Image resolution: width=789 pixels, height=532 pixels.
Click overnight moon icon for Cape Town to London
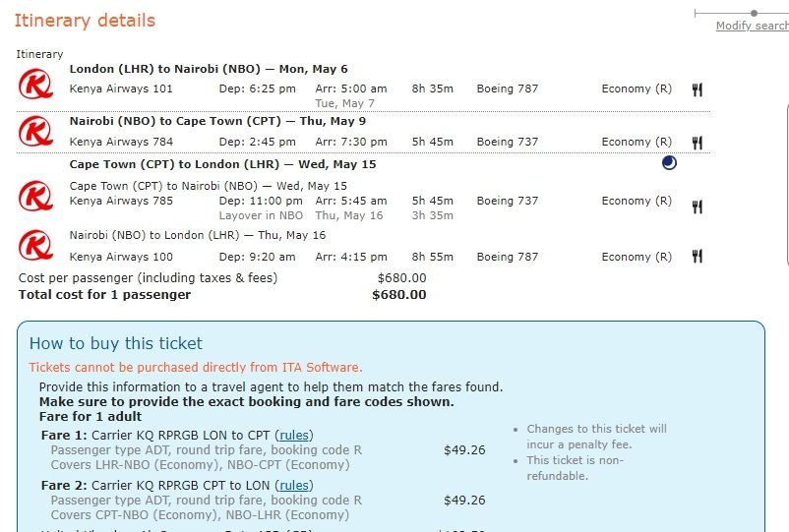pyautogui.click(x=669, y=164)
